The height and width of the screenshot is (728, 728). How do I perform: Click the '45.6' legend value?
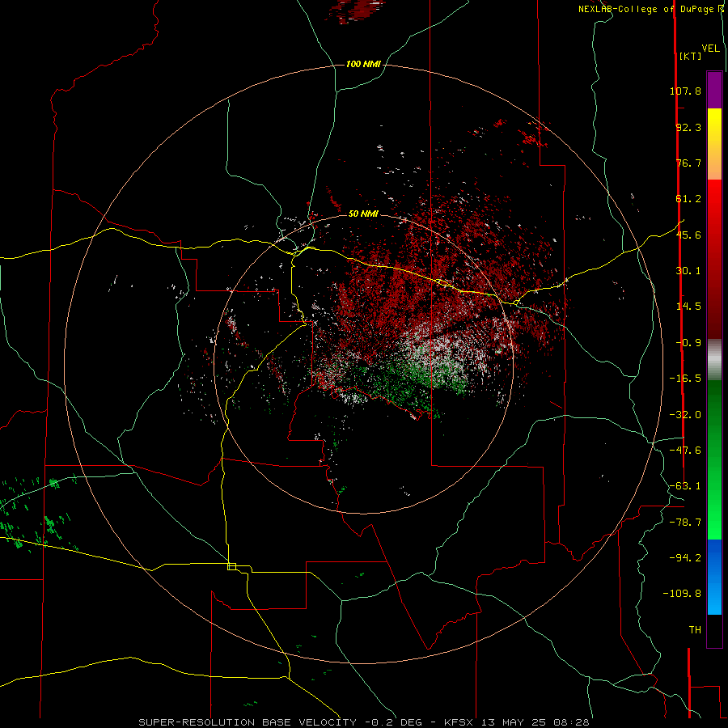point(688,235)
